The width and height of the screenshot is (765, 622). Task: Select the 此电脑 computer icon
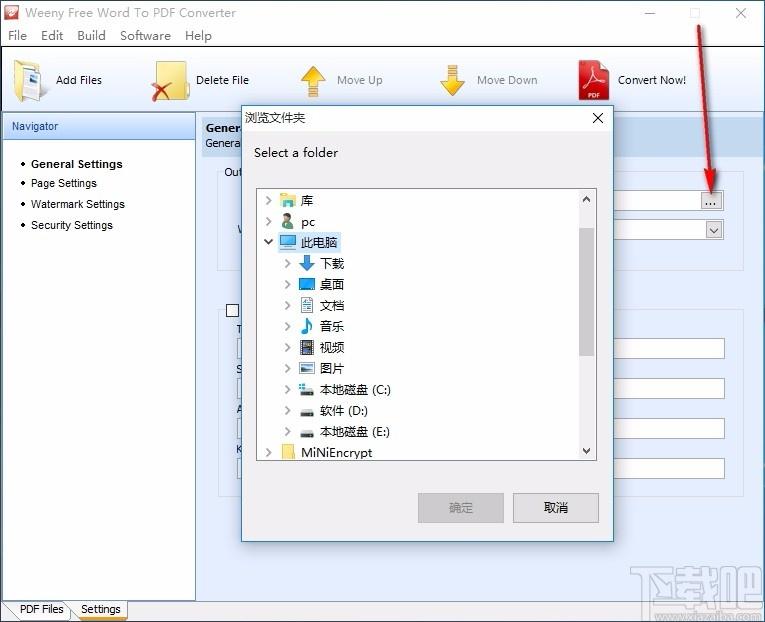point(288,242)
